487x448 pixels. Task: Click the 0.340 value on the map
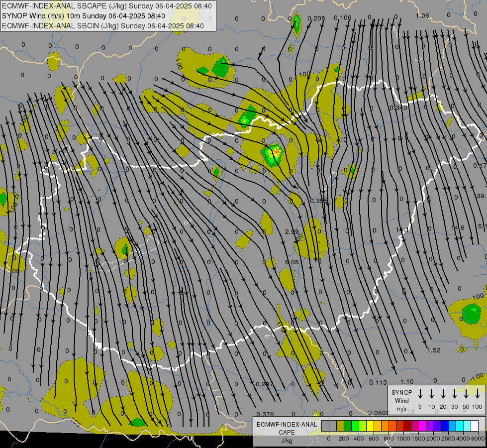(x=398, y=108)
